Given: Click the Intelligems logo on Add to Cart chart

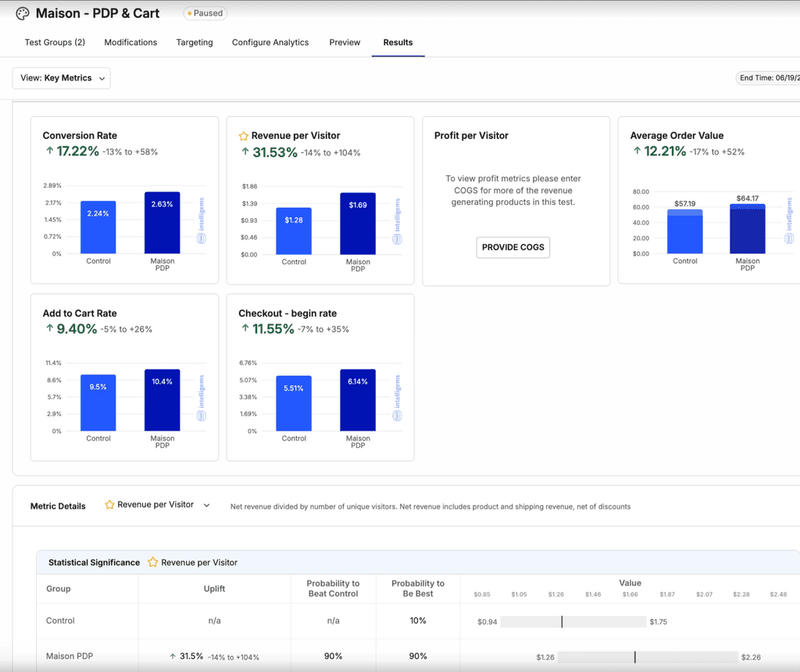Looking at the screenshot, I should click(202, 398).
